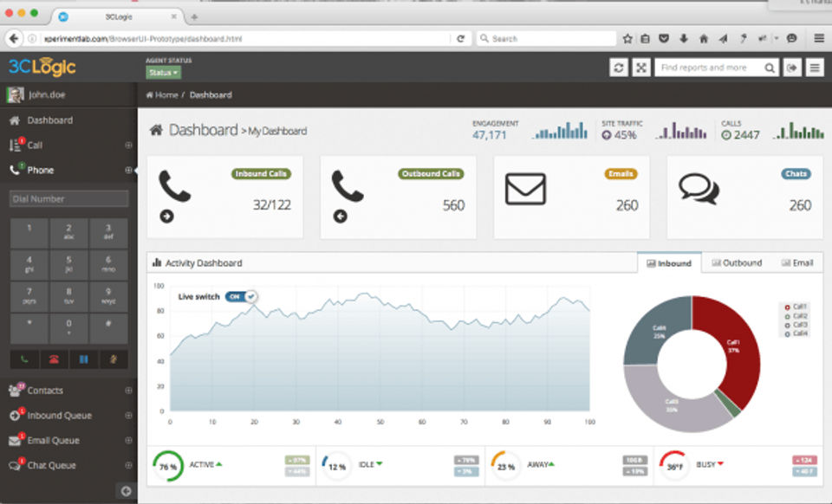Switch to the Outbound chart tab
The image size is (832, 504).
(737, 263)
